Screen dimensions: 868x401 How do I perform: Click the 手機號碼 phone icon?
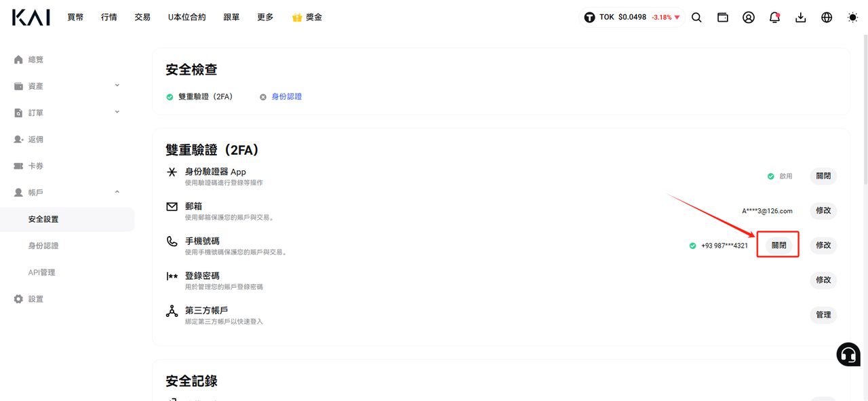point(172,241)
